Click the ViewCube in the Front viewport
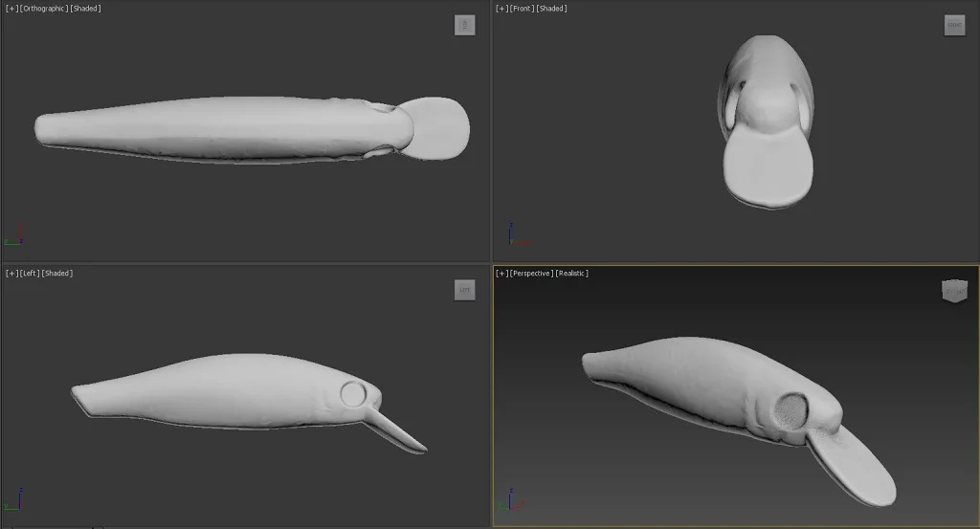 954,26
